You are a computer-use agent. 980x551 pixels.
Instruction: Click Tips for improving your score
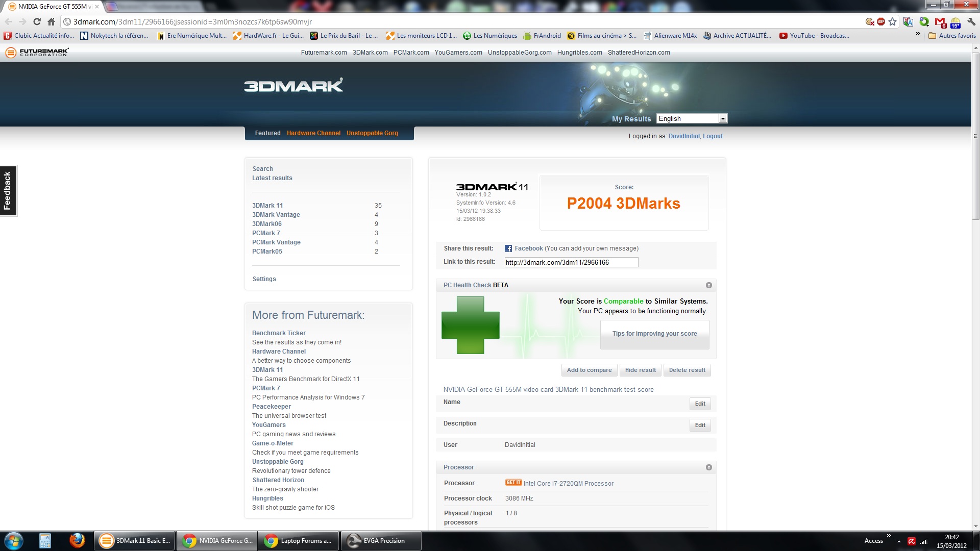(x=654, y=334)
